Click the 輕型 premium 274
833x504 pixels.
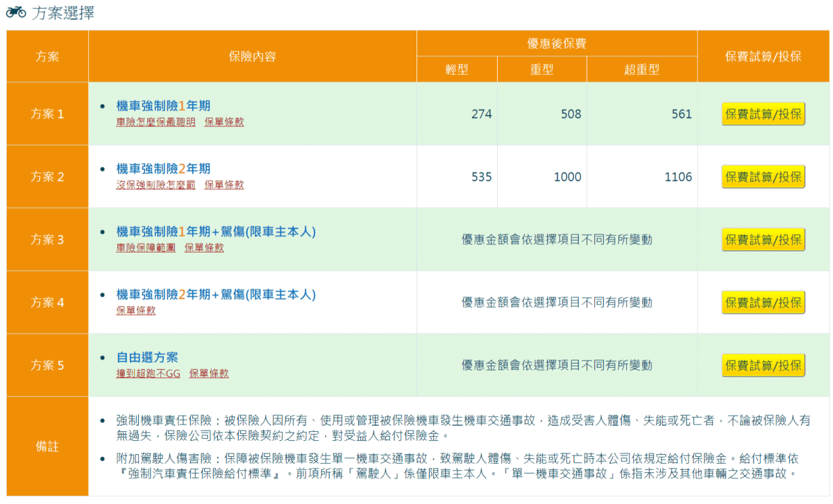pyautogui.click(x=481, y=114)
